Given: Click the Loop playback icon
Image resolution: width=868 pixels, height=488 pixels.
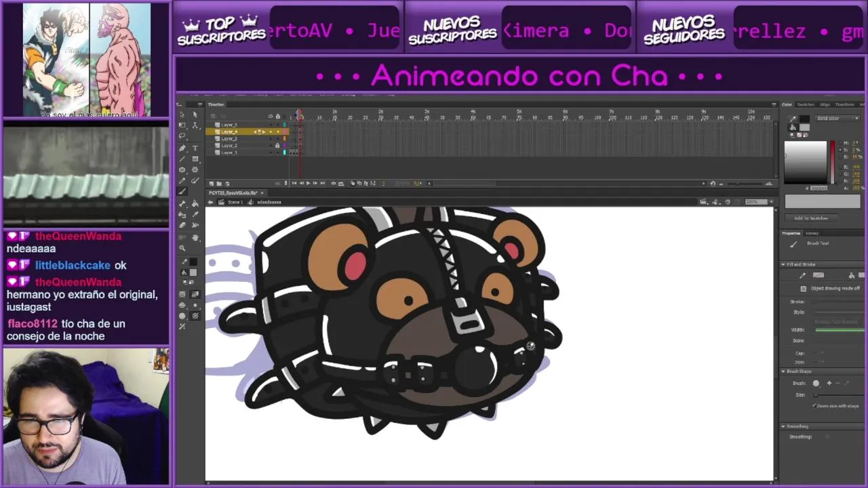Looking at the screenshot, I should tap(341, 183).
